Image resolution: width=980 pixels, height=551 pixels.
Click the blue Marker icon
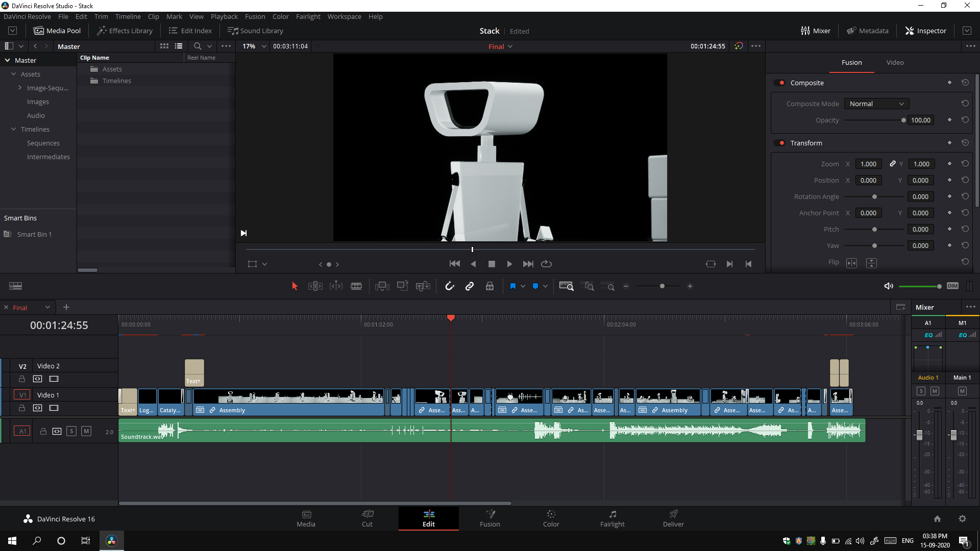[535, 286]
